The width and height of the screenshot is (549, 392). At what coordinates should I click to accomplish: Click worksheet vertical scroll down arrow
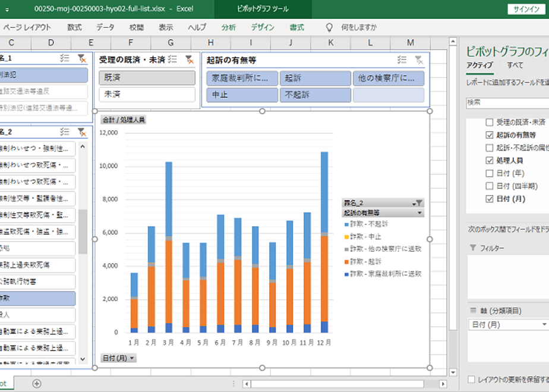[x=453, y=372]
